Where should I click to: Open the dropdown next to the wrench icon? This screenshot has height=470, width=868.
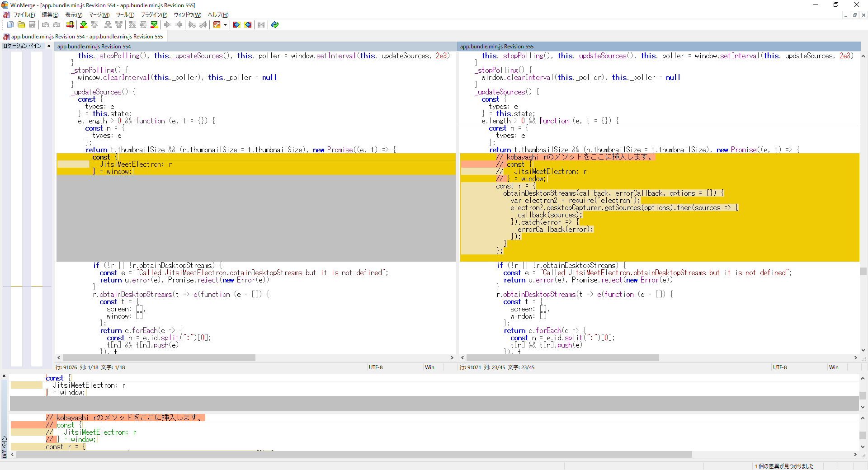(225, 25)
